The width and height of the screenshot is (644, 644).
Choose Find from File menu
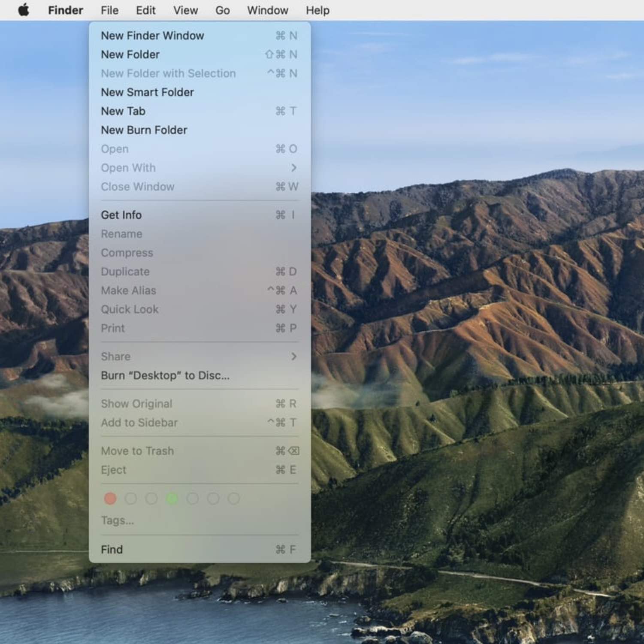tap(200, 550)
